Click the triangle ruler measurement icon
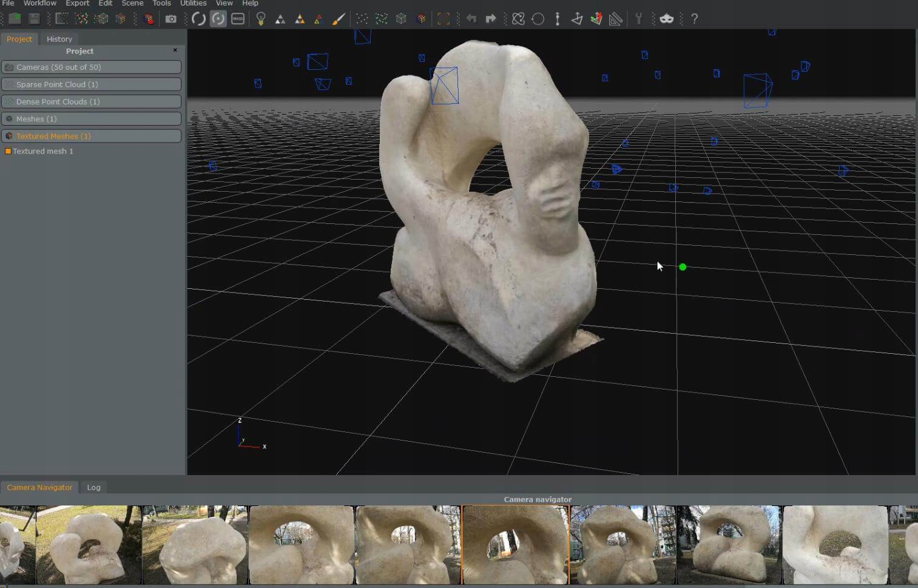 click(x=616, y=19)
